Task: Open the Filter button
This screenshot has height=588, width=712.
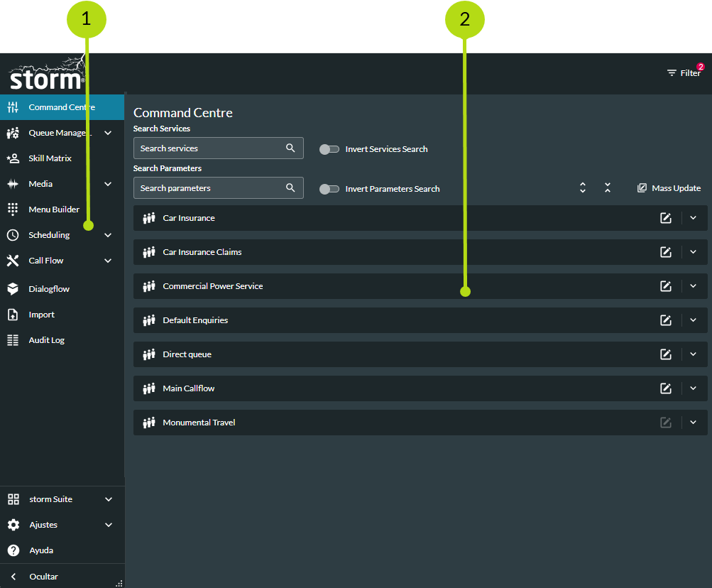Action: coord(685,72)
